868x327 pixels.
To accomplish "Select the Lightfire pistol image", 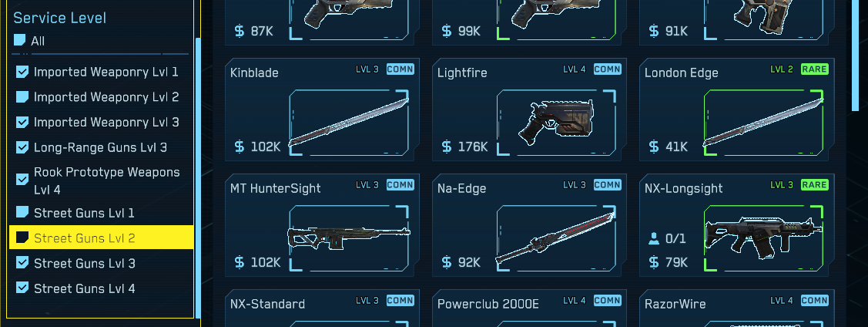I will coord(556,123).
